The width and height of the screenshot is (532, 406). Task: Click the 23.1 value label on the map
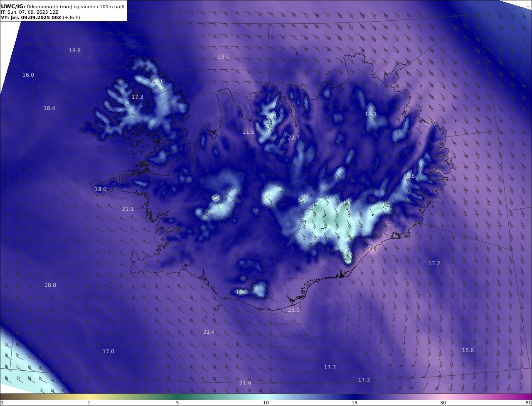224,57
